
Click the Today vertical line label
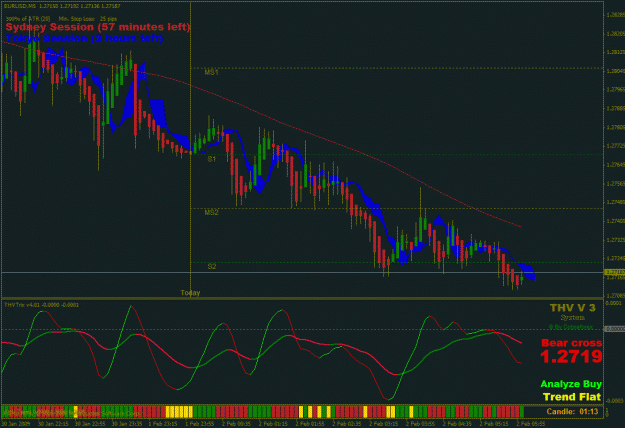click(190, 293)
